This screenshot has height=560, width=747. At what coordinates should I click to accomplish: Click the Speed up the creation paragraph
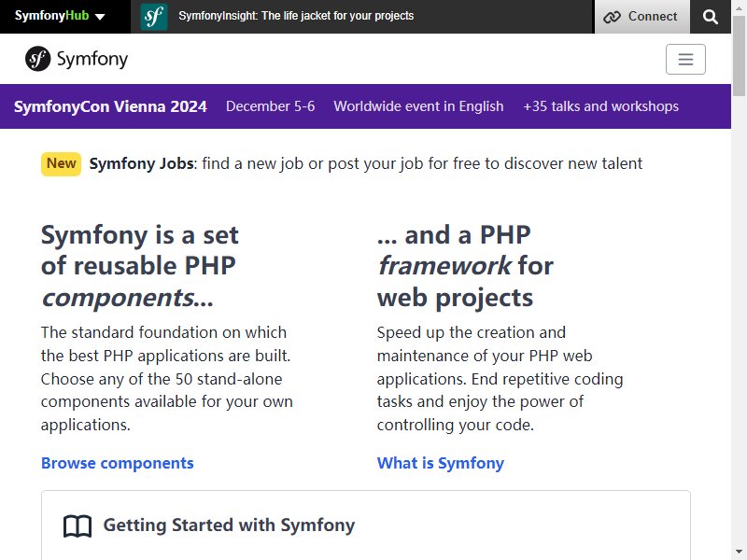coord(500,379)
